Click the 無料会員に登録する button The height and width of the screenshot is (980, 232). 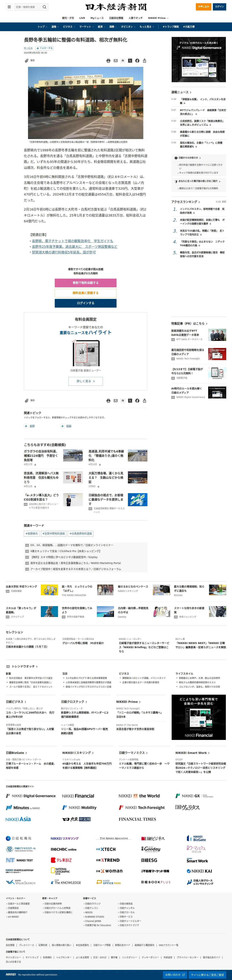[x=85, y=293]
